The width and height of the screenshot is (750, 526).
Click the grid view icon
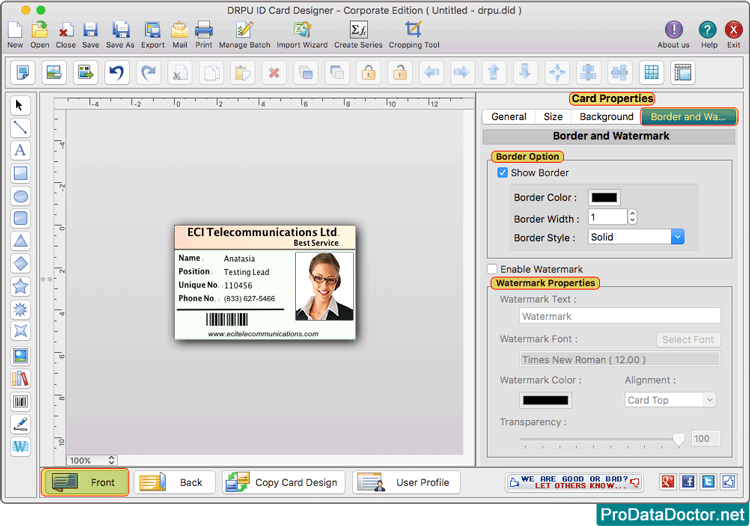click(x=651, y=73)
